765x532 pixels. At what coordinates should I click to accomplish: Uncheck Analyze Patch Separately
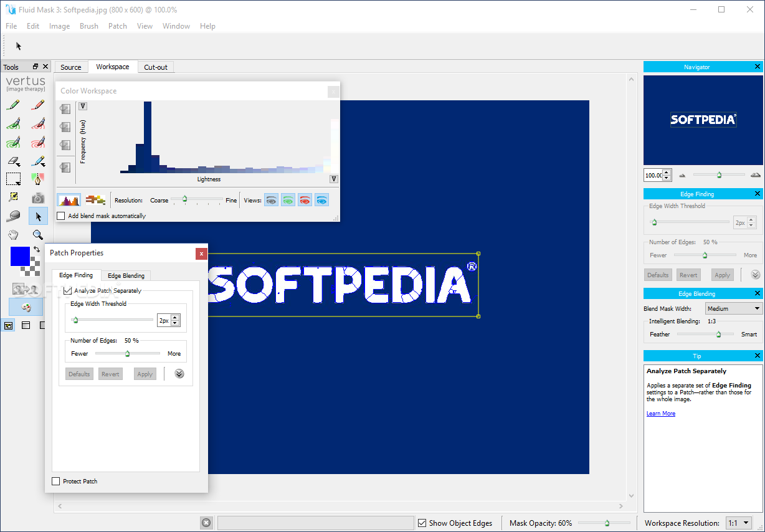(x=67, y=290)
